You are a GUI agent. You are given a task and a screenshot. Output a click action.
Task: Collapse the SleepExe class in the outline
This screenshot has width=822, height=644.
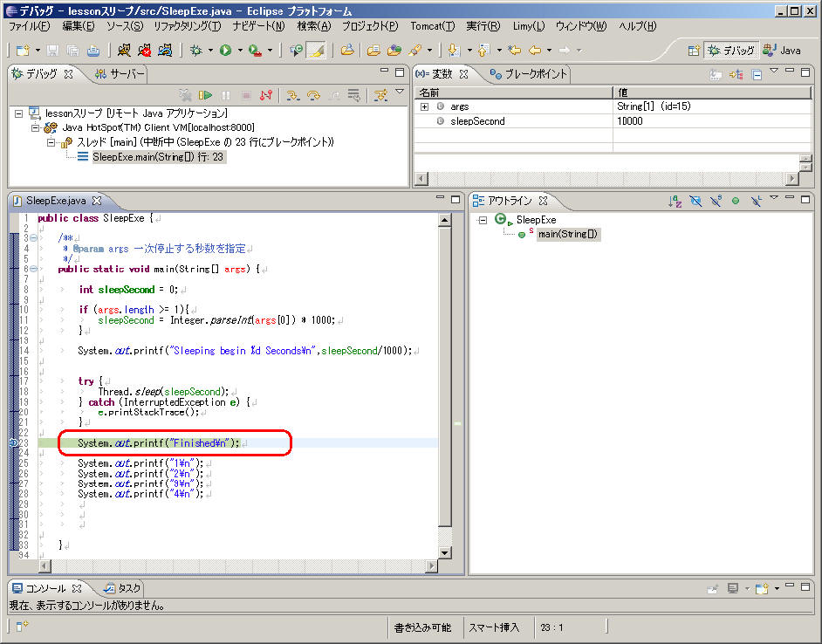481,220
